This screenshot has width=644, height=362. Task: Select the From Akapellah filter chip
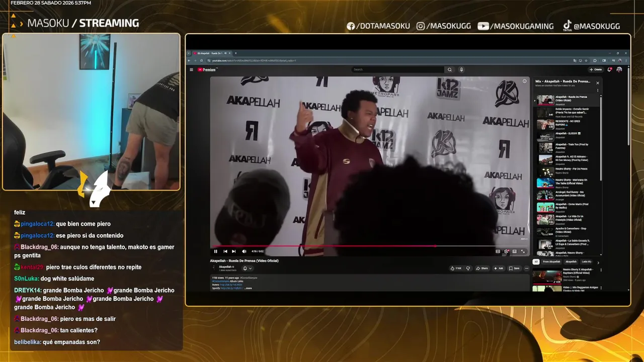pyautogui.click(x=551, y=262)
